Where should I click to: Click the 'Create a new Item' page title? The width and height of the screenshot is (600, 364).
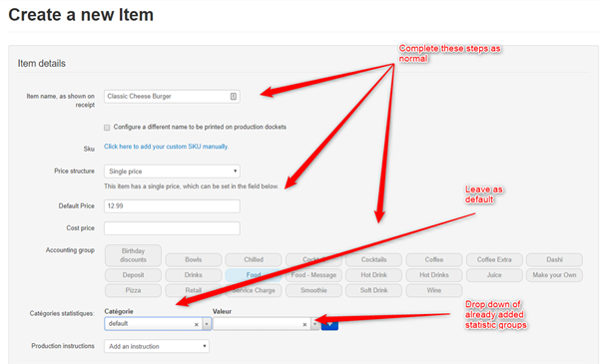(81, 15)
